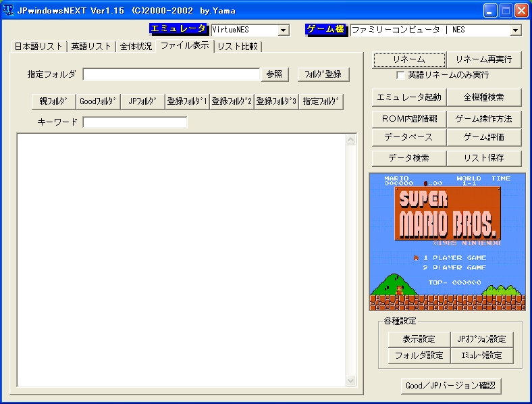
Task: Select the ファイル表示 tab
Action: tap(184, 45)
